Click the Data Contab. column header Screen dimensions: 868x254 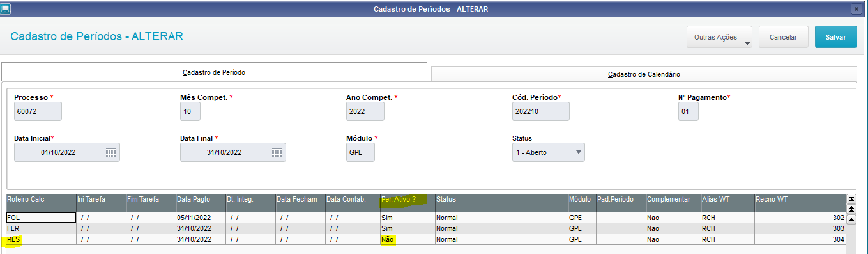tap(353, 203)
